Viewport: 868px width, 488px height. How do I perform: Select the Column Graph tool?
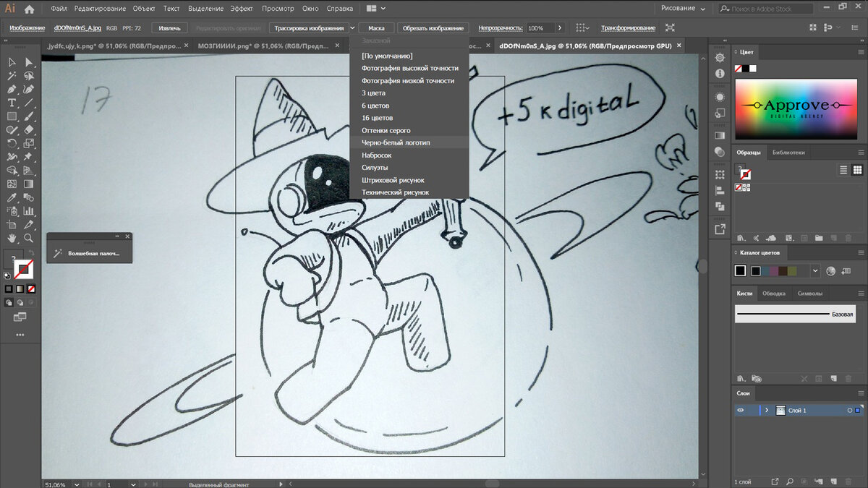tap(29, 211)
